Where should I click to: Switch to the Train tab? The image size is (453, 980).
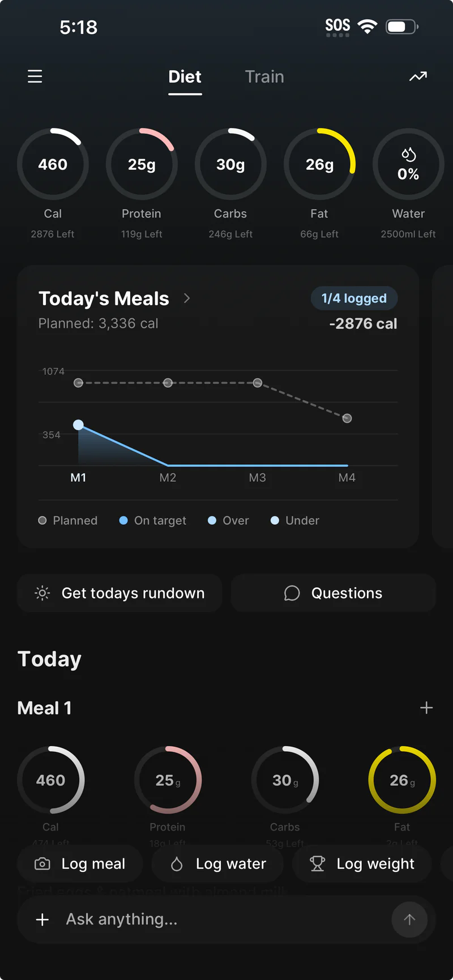point(264,77)
